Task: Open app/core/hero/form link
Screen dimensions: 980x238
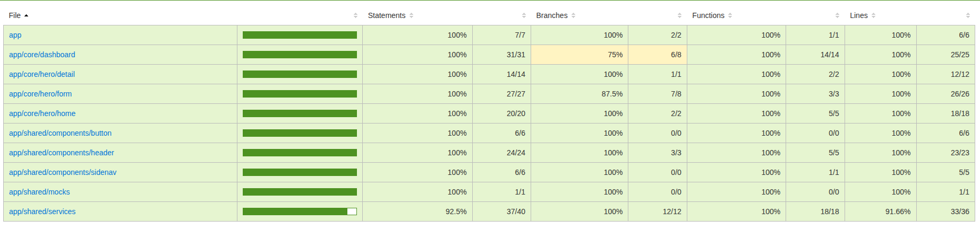Action: [40, 94]
